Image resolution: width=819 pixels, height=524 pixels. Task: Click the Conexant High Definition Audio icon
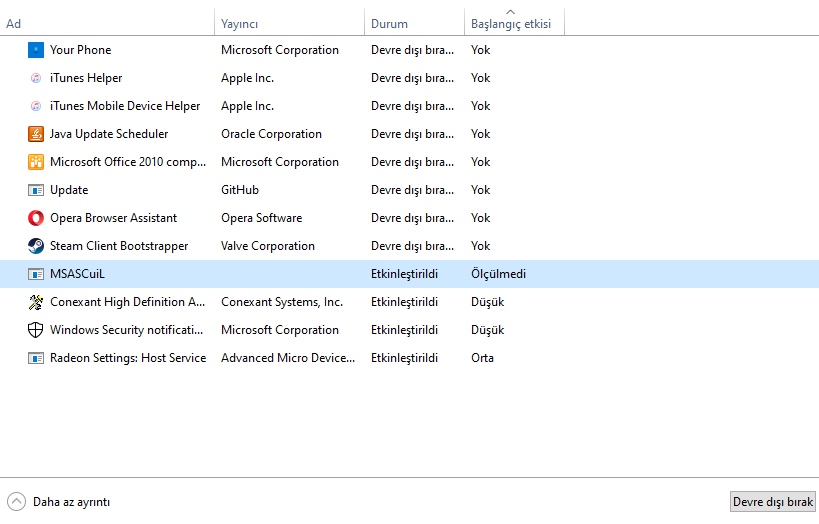pyautogui.click(x=36, y=302)
